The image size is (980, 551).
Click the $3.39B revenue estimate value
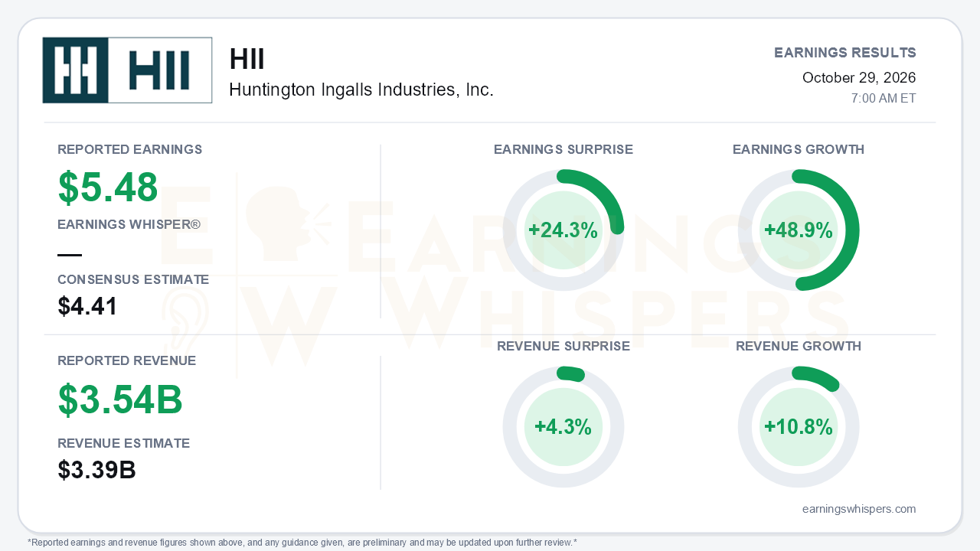[97, 470]
